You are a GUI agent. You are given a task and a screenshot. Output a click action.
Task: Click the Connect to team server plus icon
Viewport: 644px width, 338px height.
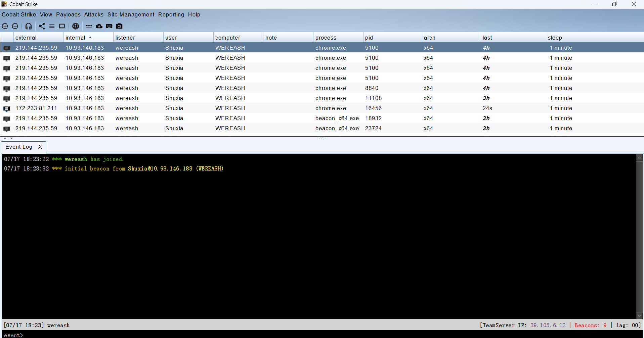[5, 26]
